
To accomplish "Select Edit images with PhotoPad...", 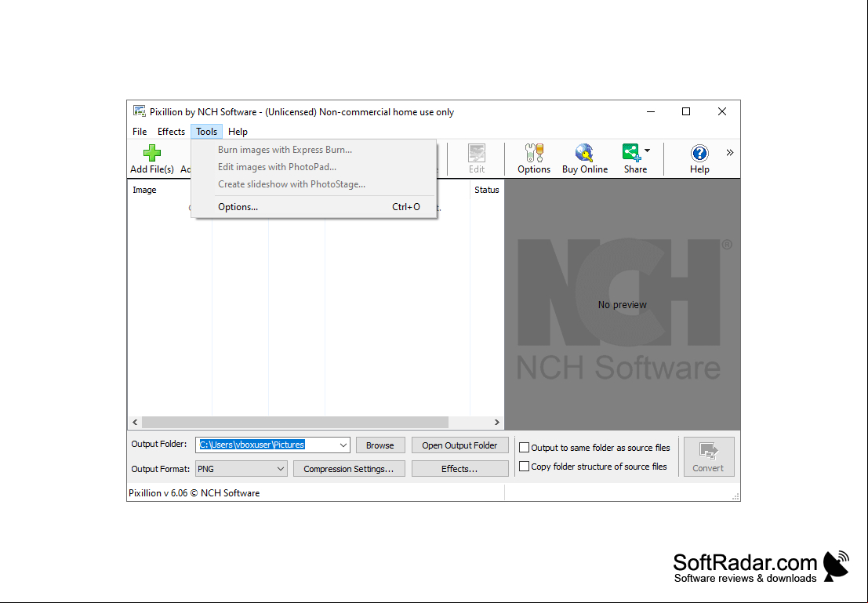I will coord(314,167).
